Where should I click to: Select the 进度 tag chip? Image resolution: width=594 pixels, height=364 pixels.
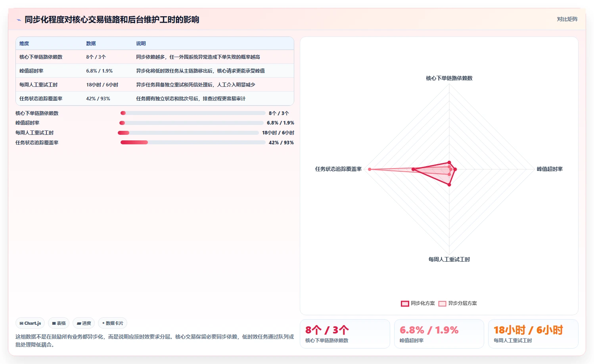coord(84,323)
